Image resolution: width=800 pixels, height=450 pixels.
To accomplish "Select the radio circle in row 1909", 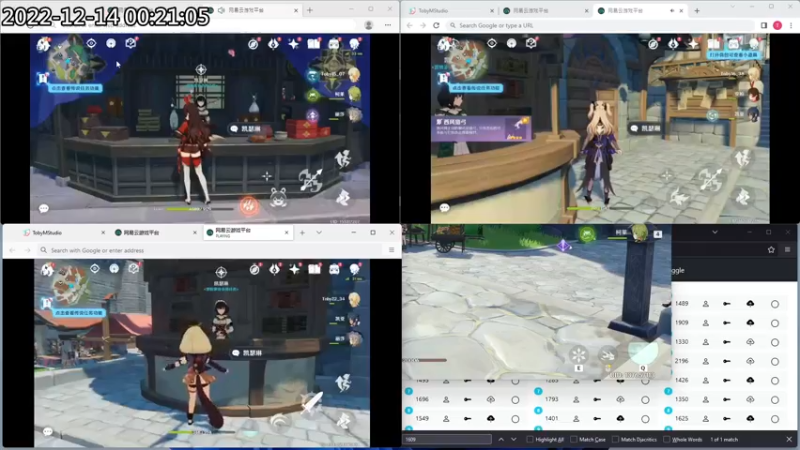I will coord(774,323).
